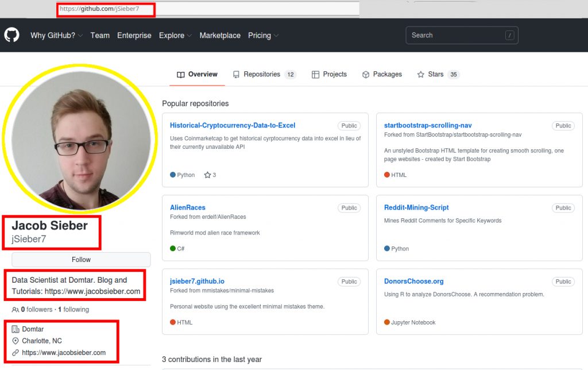Click the link icon beside the website URL
Image resolution: width=588 pixels, height=370 pixels.
(x=16, y=353)
